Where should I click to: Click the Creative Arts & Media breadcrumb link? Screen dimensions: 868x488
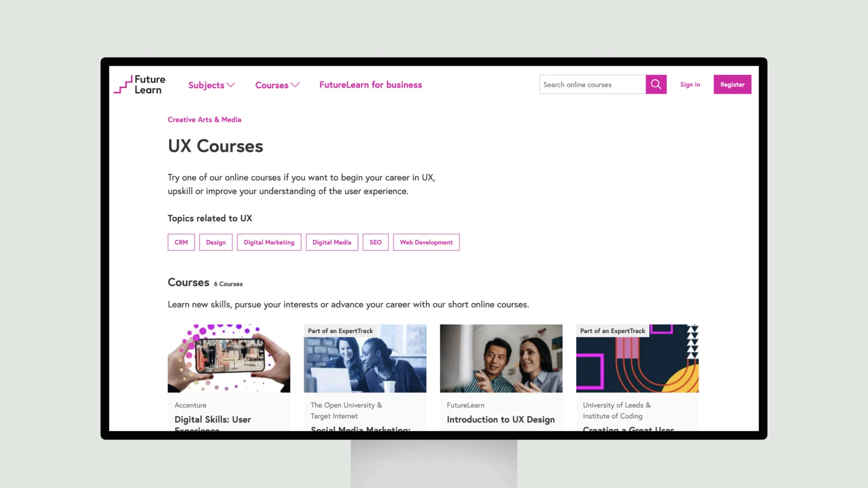204,119
